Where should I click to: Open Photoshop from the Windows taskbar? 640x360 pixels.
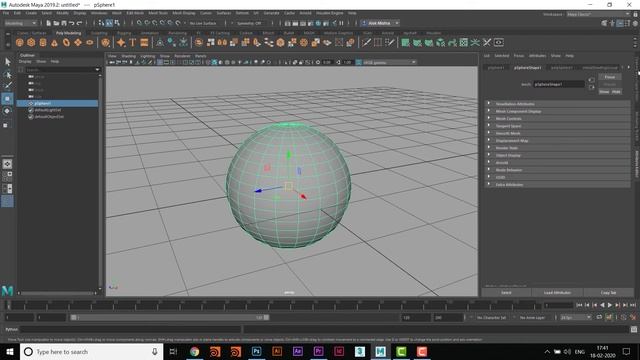256,351
